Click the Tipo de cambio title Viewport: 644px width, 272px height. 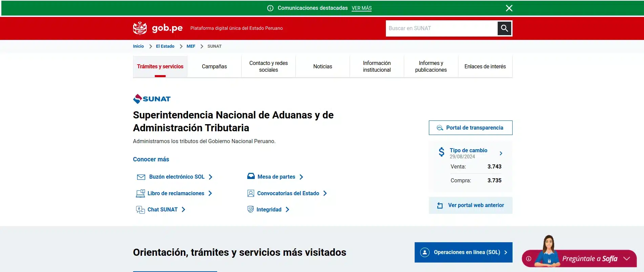[x=469, y=150]
